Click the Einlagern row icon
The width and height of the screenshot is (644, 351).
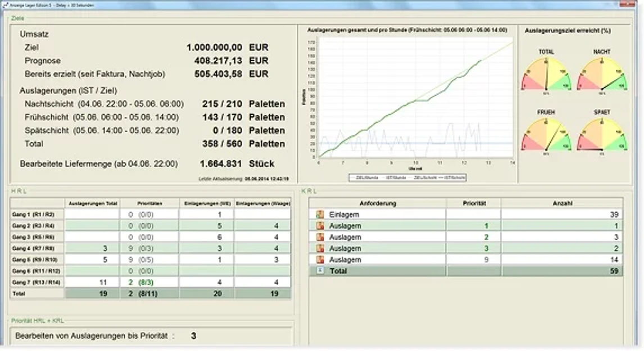(x=320, y=214)
